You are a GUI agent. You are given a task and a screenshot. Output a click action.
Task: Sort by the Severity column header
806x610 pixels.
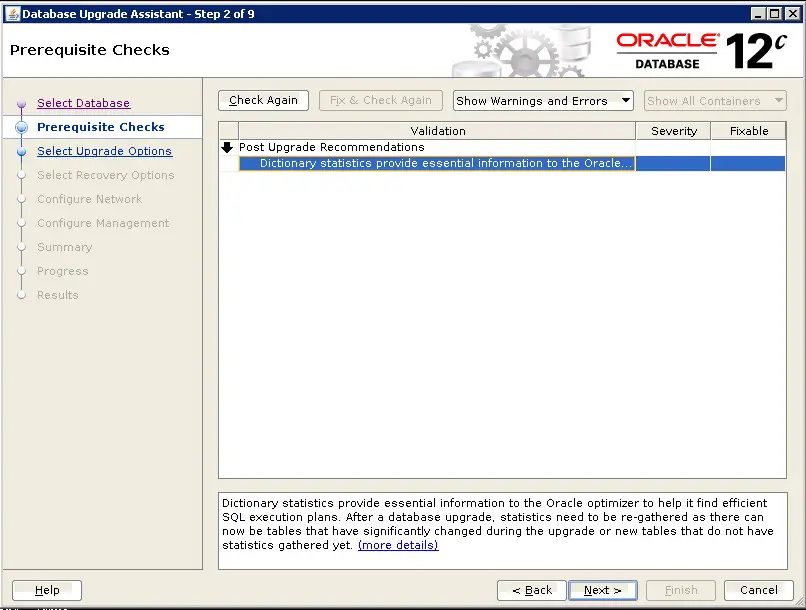[673, 131]
